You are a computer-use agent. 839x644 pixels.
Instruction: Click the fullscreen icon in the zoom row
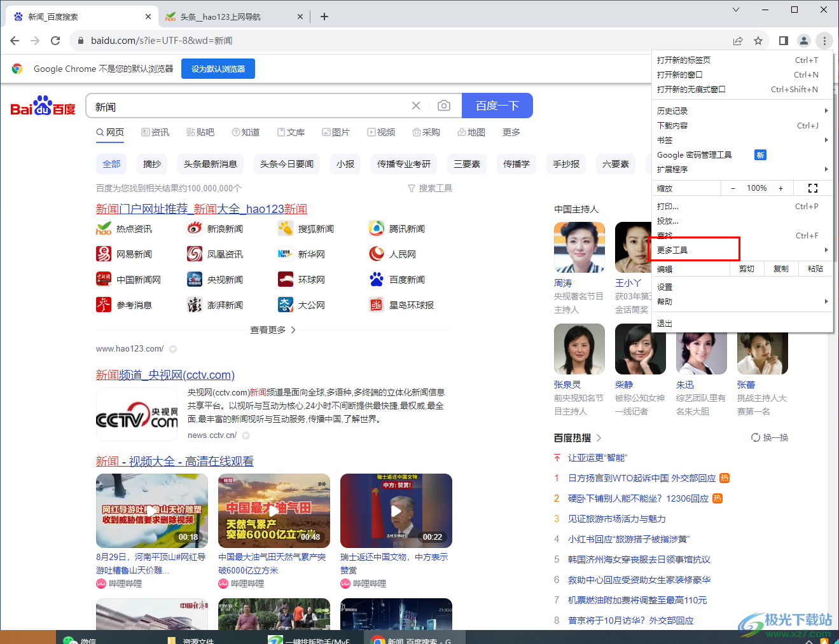coord(812,188)
